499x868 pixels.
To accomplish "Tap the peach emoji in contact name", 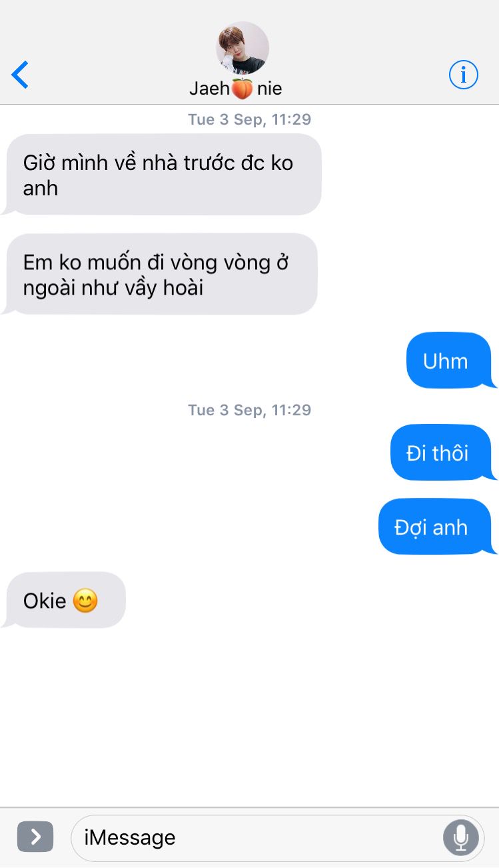I will 242,88.
